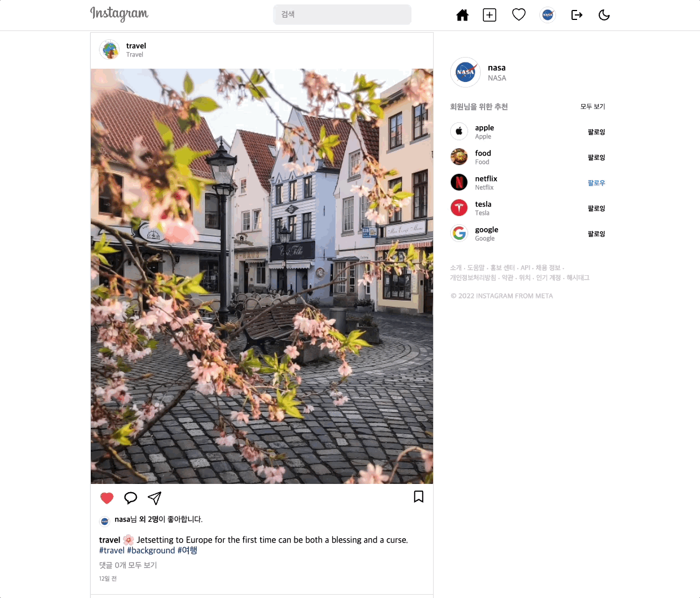Image resolution: width=700 pixels, height=598 pixels.
Task: Open API footer link
Action: pyautogui.click(x=526, y=268)
